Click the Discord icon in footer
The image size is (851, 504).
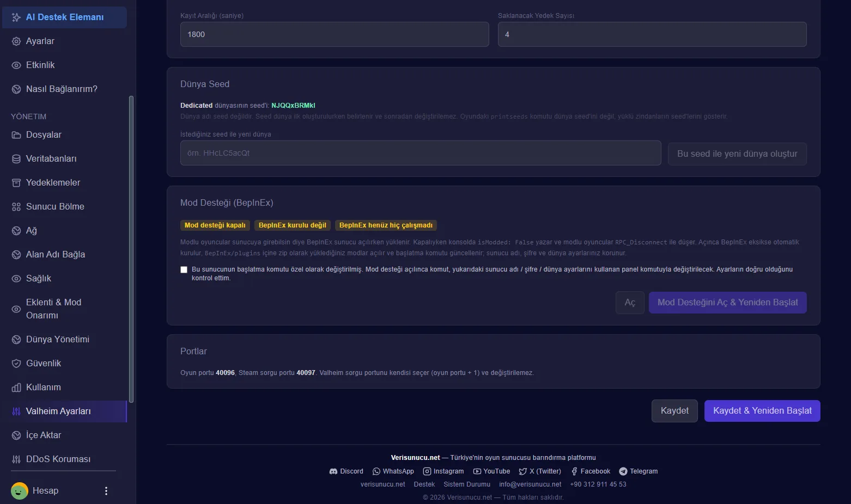pos(333,471)
